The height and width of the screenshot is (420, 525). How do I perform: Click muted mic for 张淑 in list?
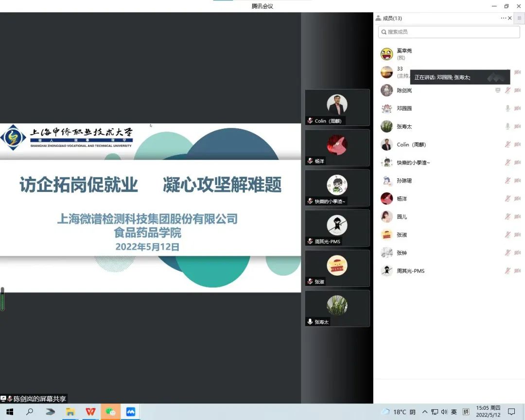[507, 235]
